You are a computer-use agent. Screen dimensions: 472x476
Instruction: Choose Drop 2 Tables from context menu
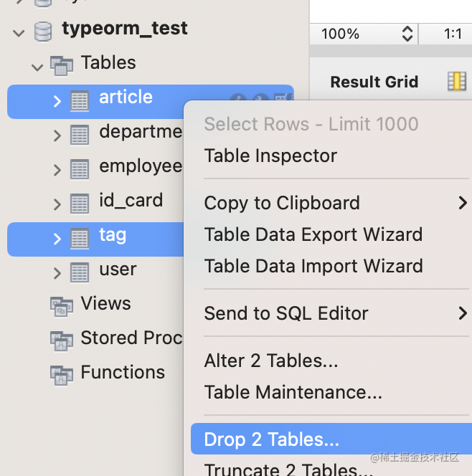point(271,439)
